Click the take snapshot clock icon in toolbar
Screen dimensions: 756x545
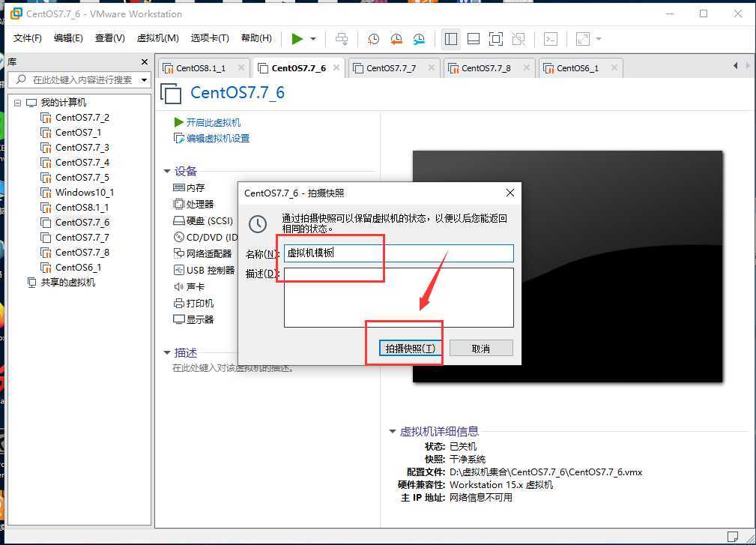373,39
